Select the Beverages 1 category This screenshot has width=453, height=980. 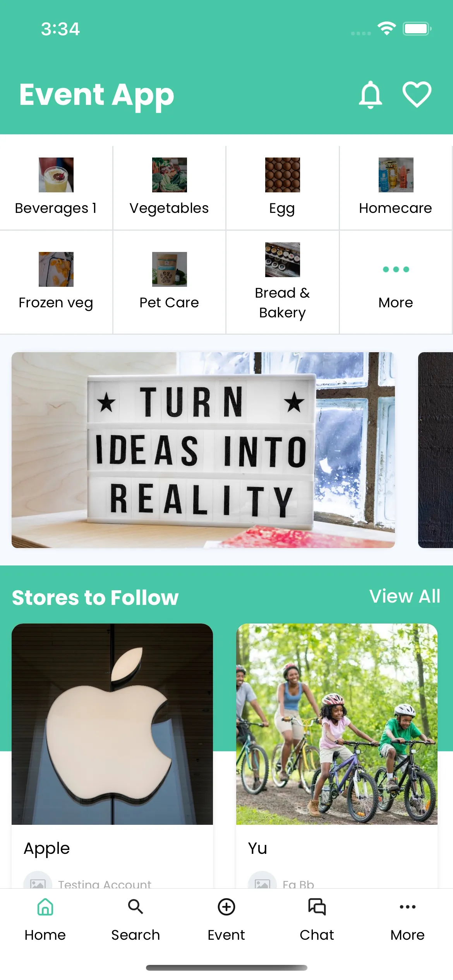(56, 188)
